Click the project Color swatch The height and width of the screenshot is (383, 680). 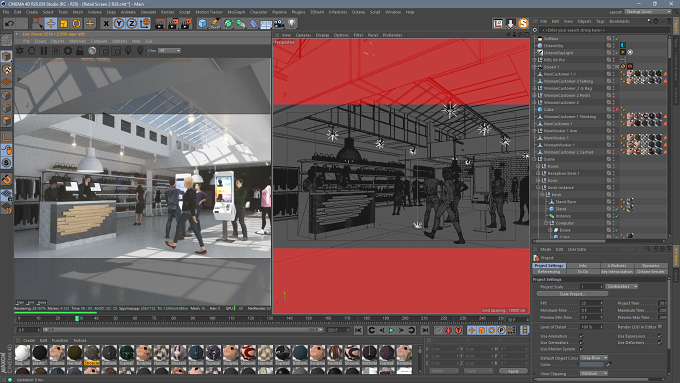(592, 365)
